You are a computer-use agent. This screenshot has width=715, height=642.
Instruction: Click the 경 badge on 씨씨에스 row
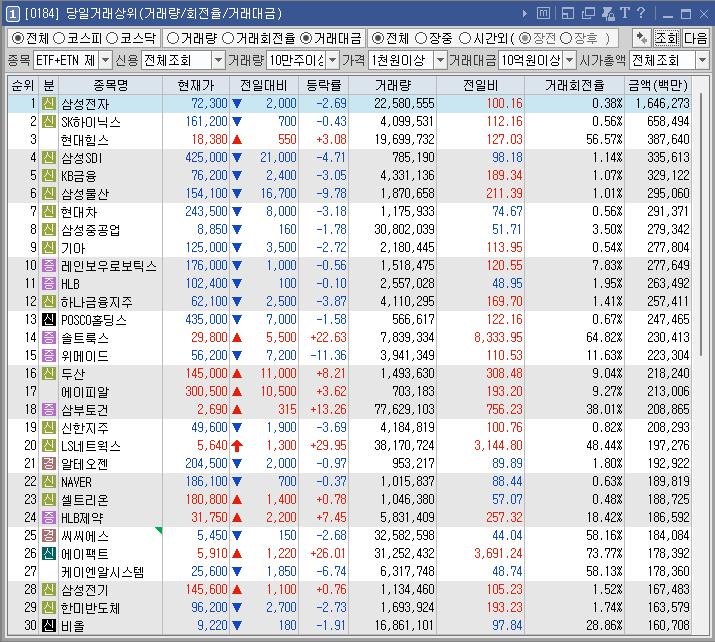click(49, 535)
